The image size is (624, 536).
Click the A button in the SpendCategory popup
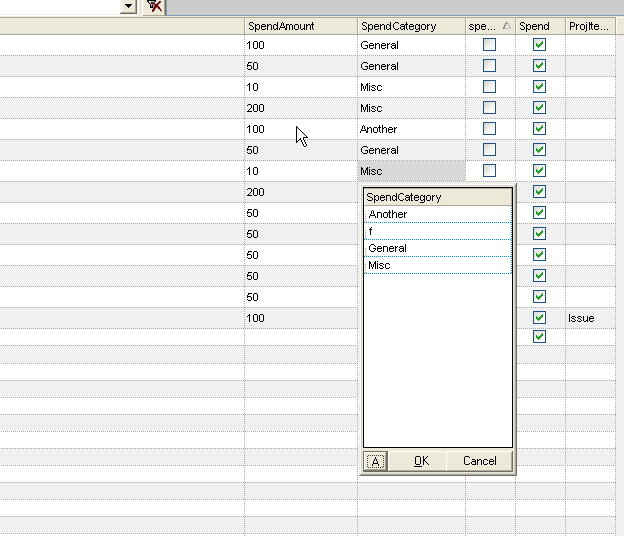click(375, 461)
